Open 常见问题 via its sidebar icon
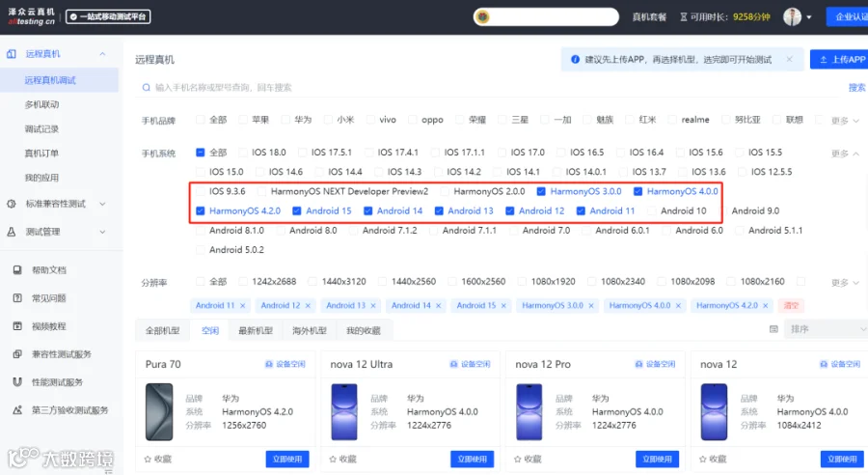Screen dimensions: 868x475 coord(17,298)
